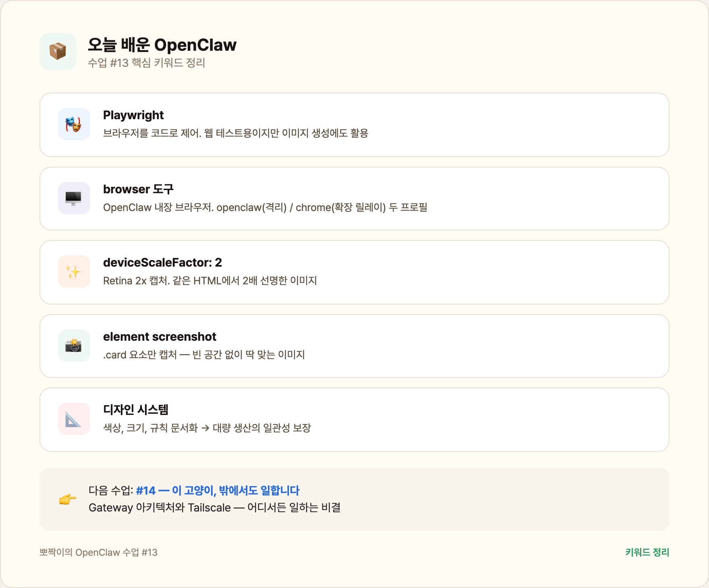Click the green '키워드 정리' link at bottom right
Image resolution: width=709 pixels, height=588 pixels.
[647, 553]
